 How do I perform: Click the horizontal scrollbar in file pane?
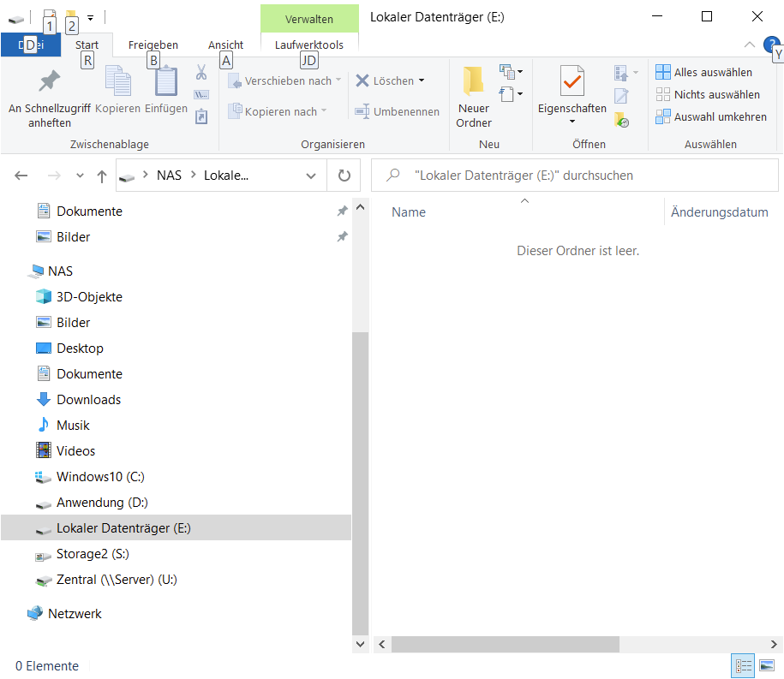click(x=505, y=644)
